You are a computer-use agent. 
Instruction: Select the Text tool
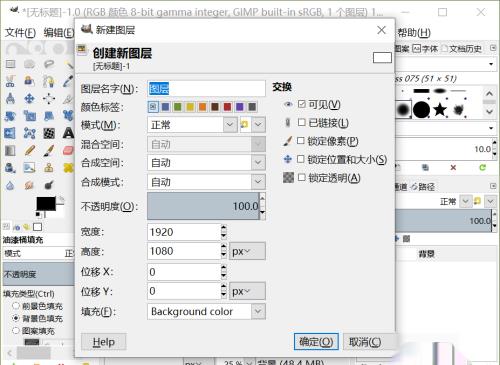pyautogui.click(x=69, y=133)
